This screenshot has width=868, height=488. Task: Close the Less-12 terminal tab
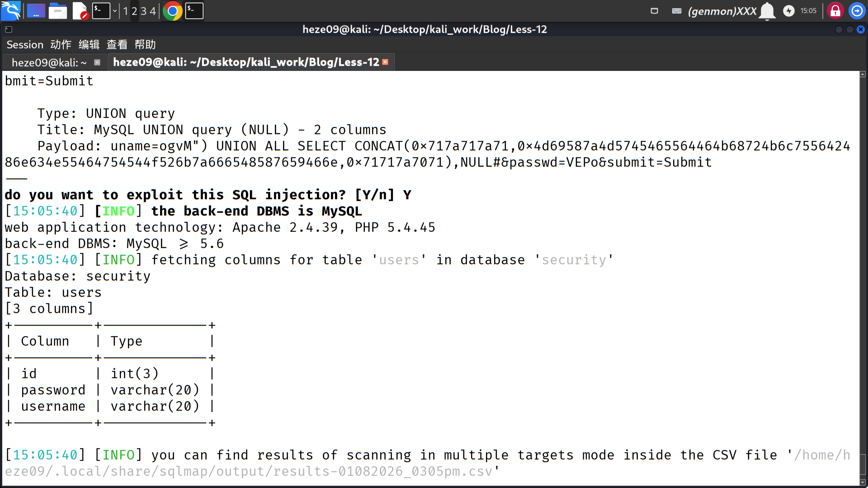click(385, 62)
